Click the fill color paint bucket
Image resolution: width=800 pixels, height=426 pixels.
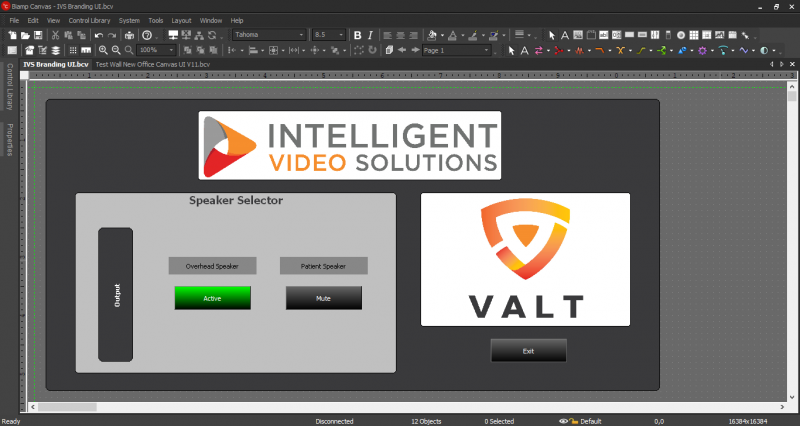(432, 35)
